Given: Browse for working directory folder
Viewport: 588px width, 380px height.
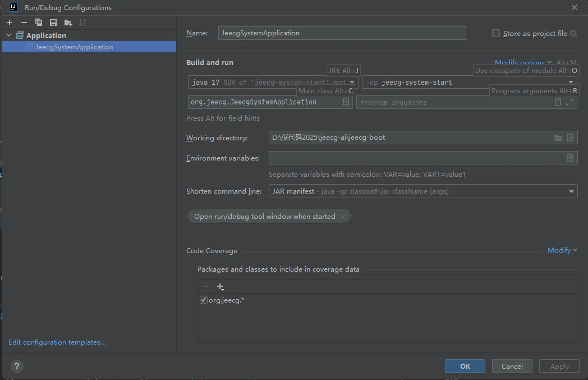Looking at the screenshot, I should (x=558, y=138).
